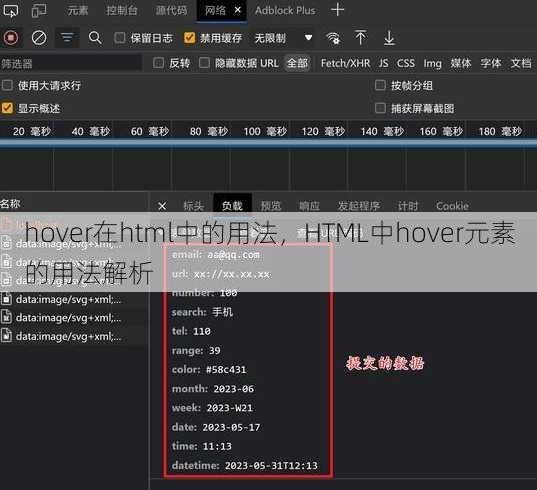Open throttling dropdown 无限制
Image resolution: width=537 pixels, height=490 pixels.
284,38
